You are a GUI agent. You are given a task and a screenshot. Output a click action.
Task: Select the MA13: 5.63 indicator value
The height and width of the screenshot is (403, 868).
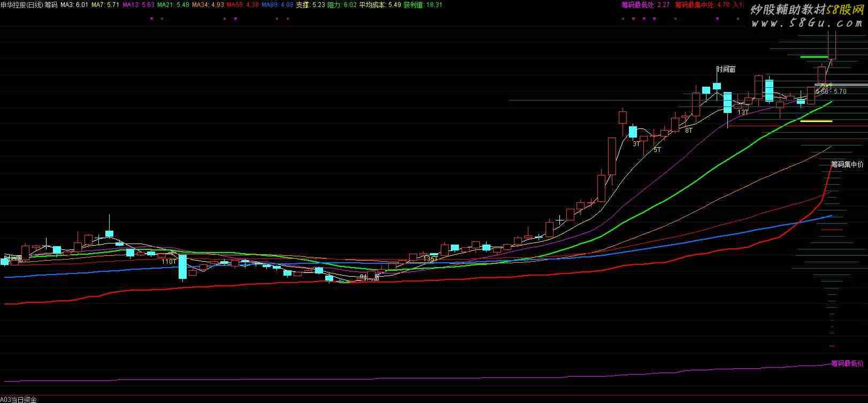pyautogui.click(x=139, y=5)
